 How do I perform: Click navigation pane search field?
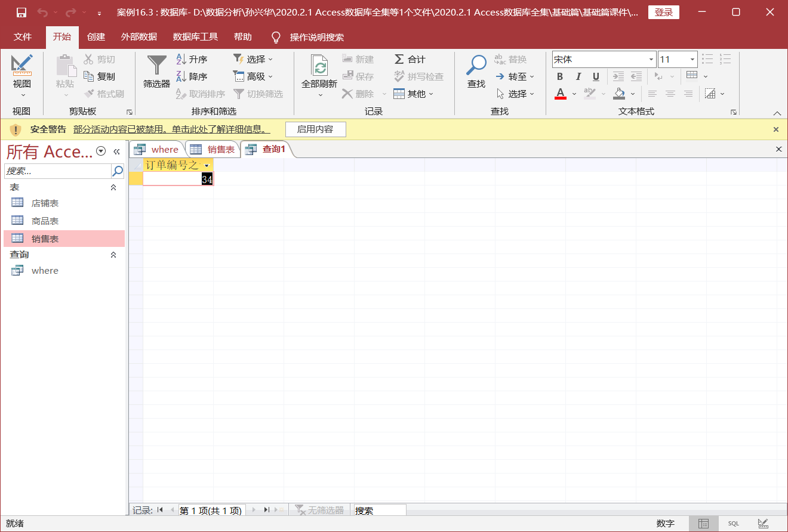[x=58, y=171]
